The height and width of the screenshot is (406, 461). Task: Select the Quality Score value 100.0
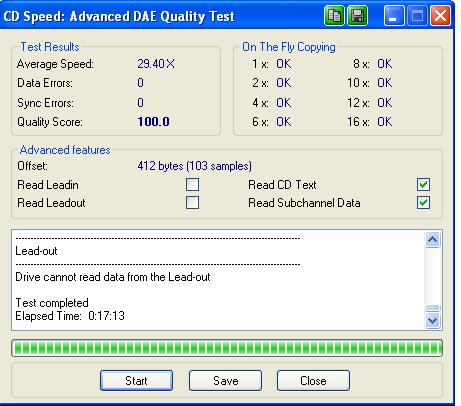point(153,122)
